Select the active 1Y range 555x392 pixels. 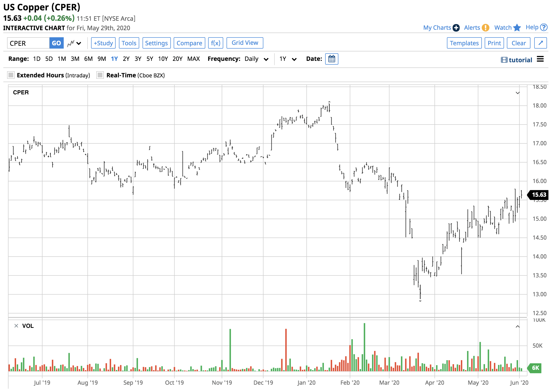[115, 59]
